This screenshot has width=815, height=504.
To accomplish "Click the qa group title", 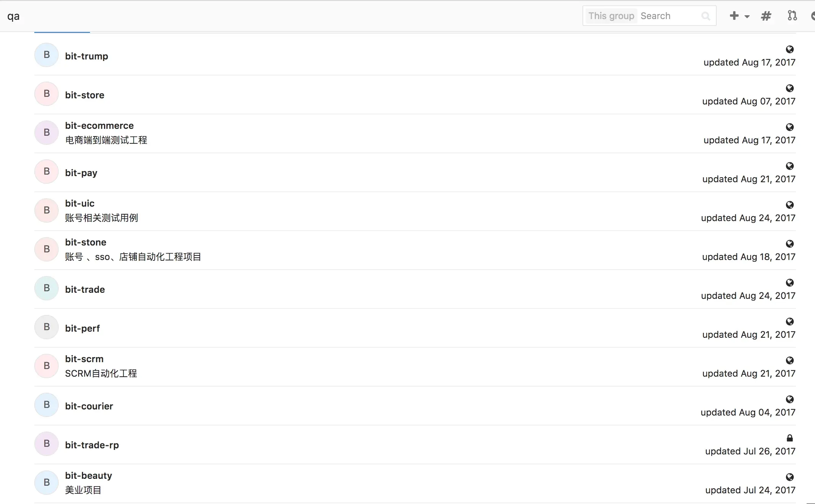I will pos(13,16).
